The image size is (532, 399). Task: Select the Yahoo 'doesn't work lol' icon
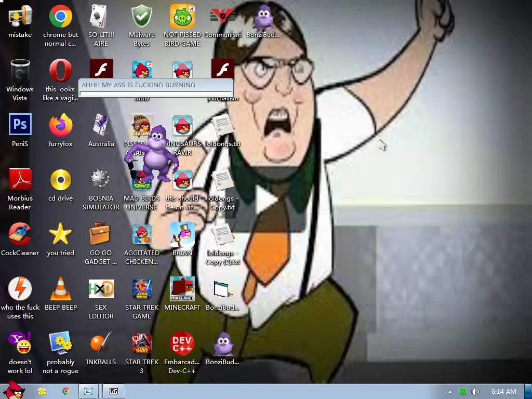tap(20, 343)
